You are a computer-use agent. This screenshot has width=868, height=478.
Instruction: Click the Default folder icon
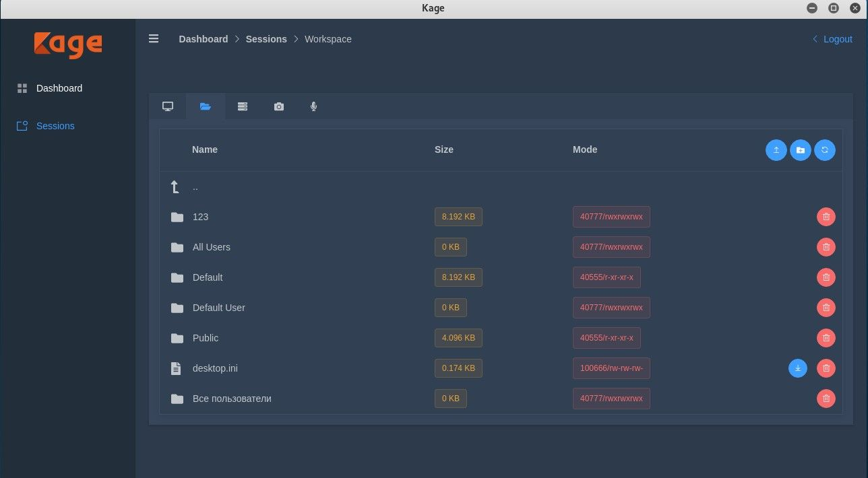click(x=177, y=277)
